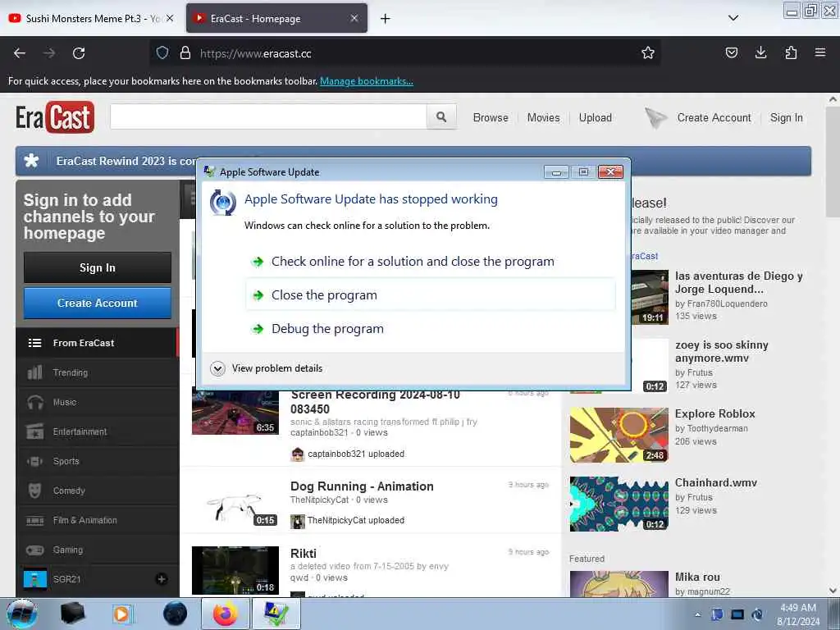This screenshot has width=840, height=630.
Task: Open the Firefox hamburger menu
Action: pyautogui.click(x=820, y=52)
